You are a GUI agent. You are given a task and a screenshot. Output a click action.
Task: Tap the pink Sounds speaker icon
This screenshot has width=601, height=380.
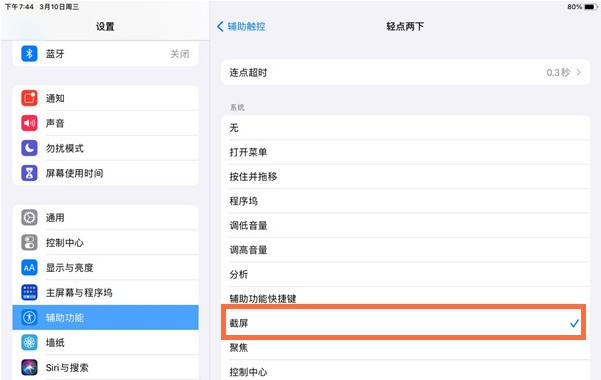29,123
